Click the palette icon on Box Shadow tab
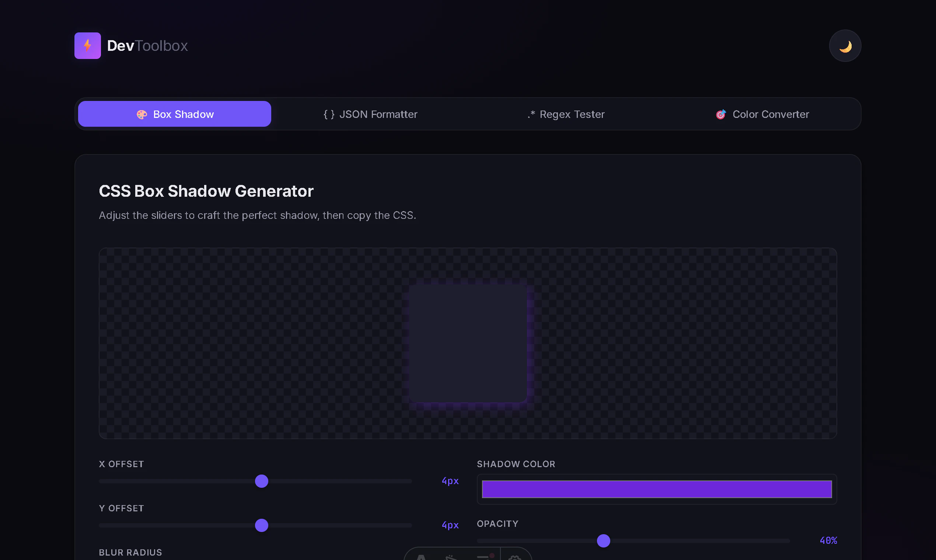936x560 pixels. 142,114
